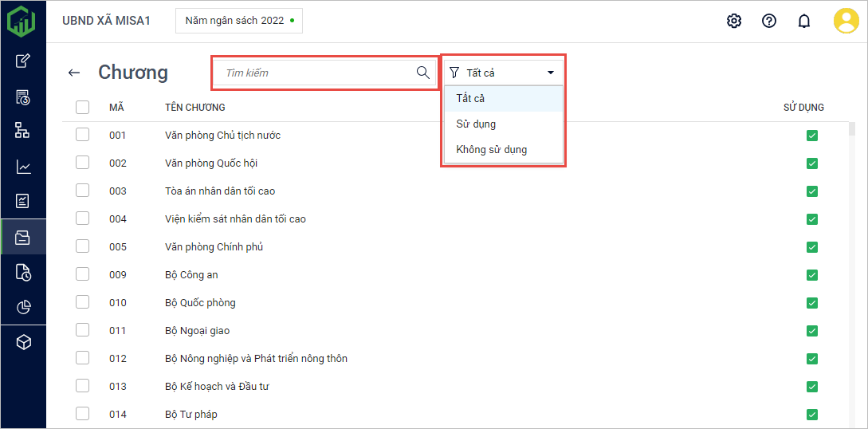Open the organization chart sidebar icon
The width and height of the screenshot is (868, 429).
click(23, 131)
